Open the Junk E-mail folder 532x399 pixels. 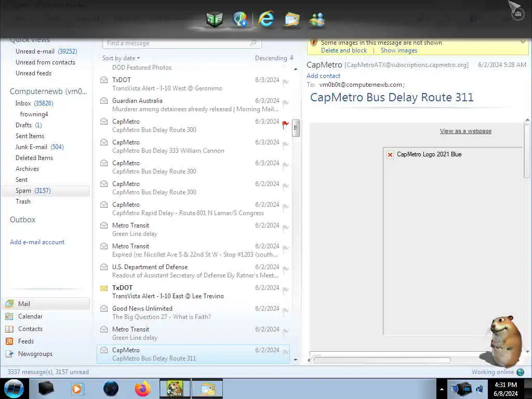point(39,147)
